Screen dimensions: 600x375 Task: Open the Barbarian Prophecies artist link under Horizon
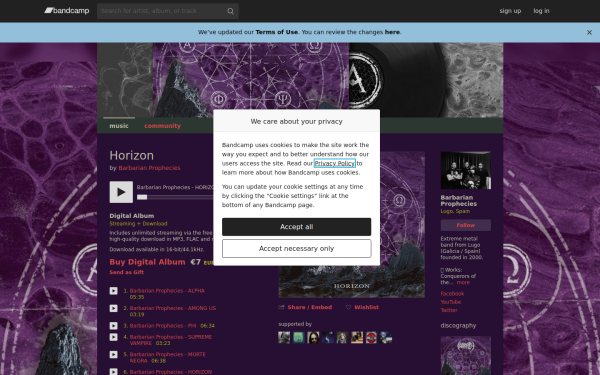pyautogui.click(x=149, y=168)
